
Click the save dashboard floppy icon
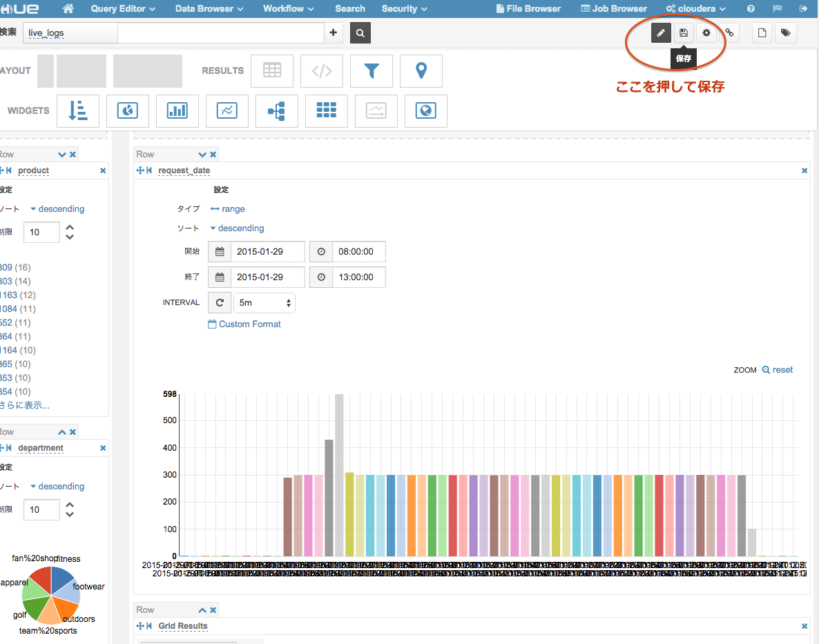683,33
